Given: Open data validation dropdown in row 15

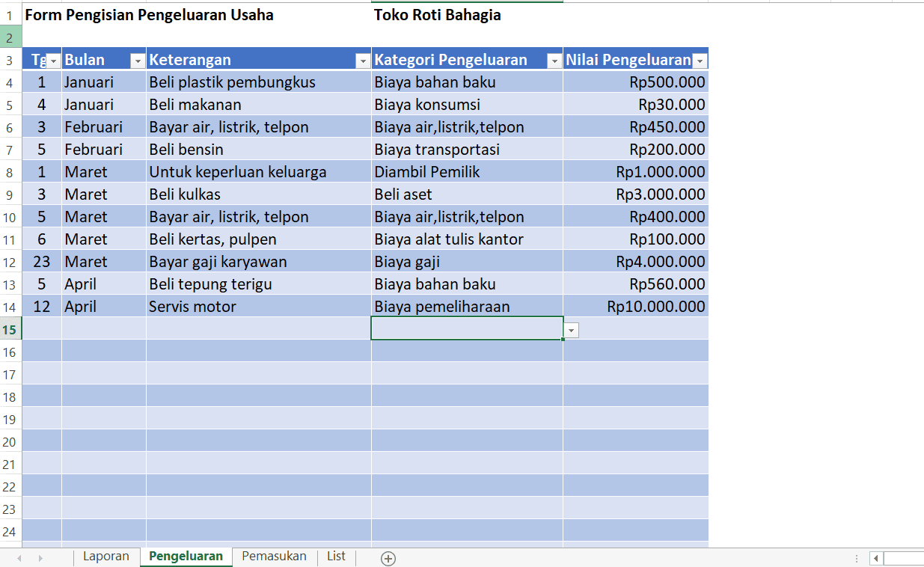Looking at the screenshot, I should click(x=572, y=330).
